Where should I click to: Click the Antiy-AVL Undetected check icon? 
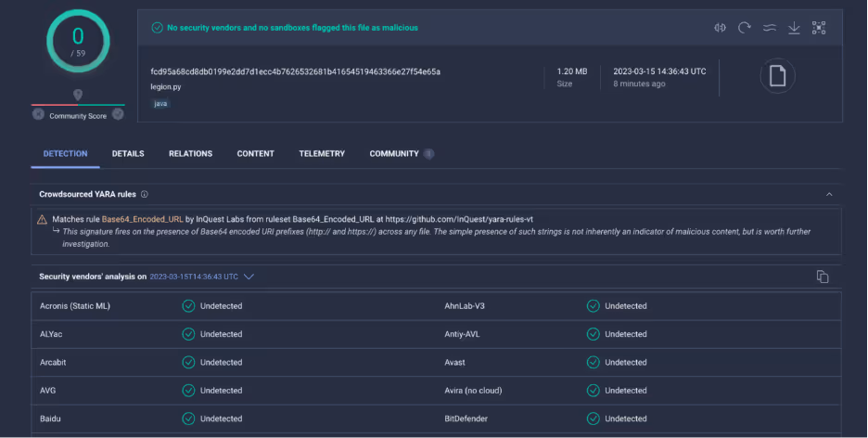click(x=594, y=334)
